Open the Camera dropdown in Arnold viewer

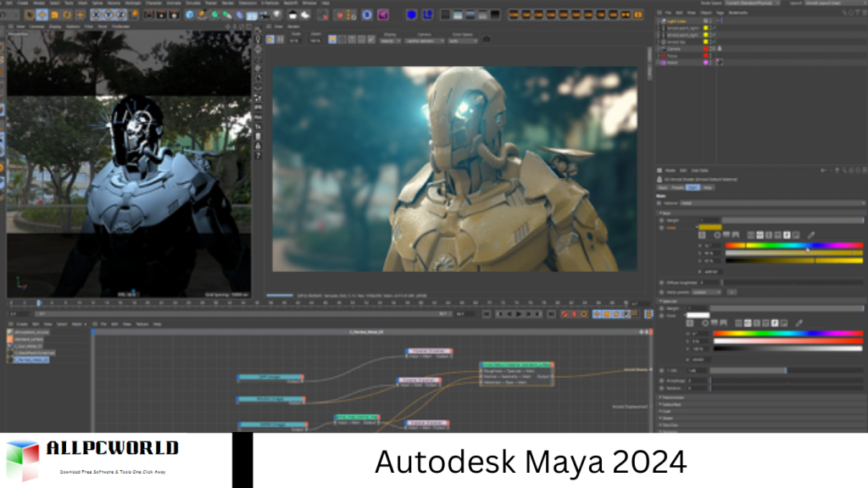click(x=425, y=41)
